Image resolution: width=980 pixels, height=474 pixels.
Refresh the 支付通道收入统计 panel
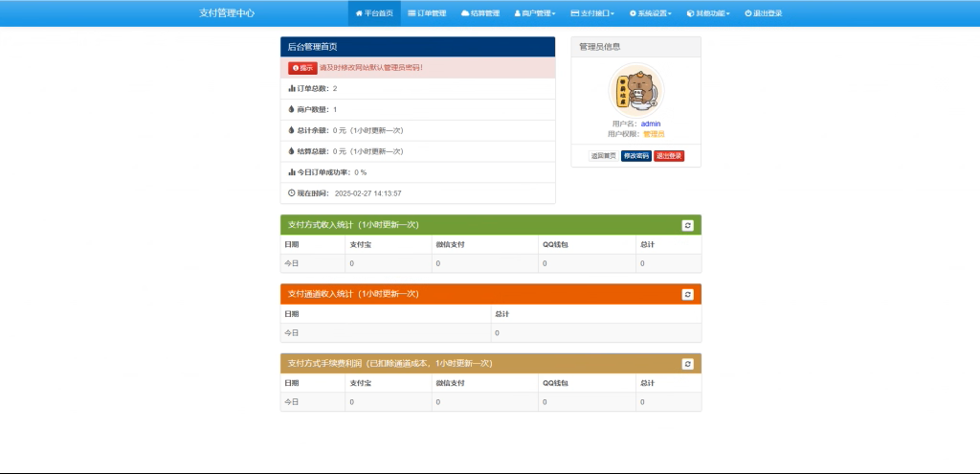(x=687, y=294)
